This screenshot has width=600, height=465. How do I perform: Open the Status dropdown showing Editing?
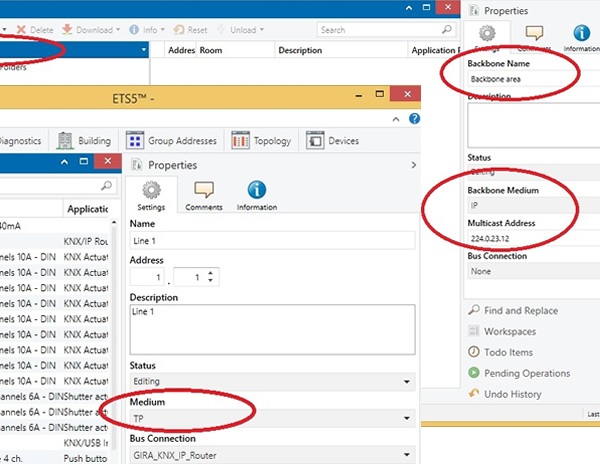coord(273,382)
